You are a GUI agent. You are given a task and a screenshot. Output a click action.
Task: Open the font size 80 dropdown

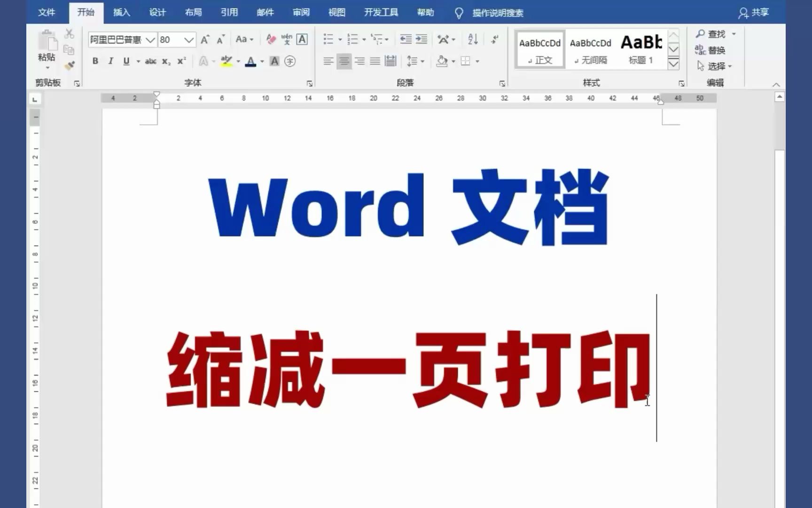tap(189, 40)
